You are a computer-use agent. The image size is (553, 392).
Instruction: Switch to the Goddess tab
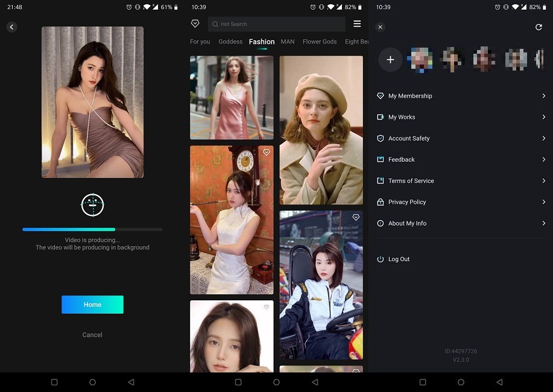tap(230, 42)
